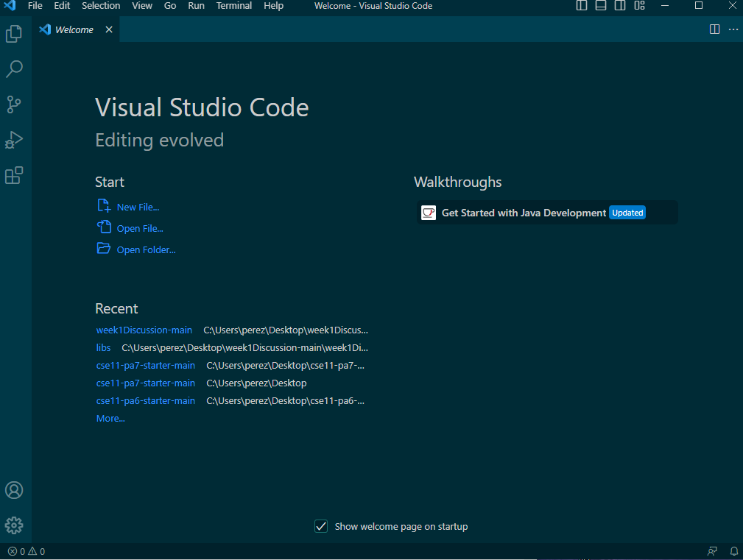
Task: Click the notifications bell in status bar
Action: 734,551
